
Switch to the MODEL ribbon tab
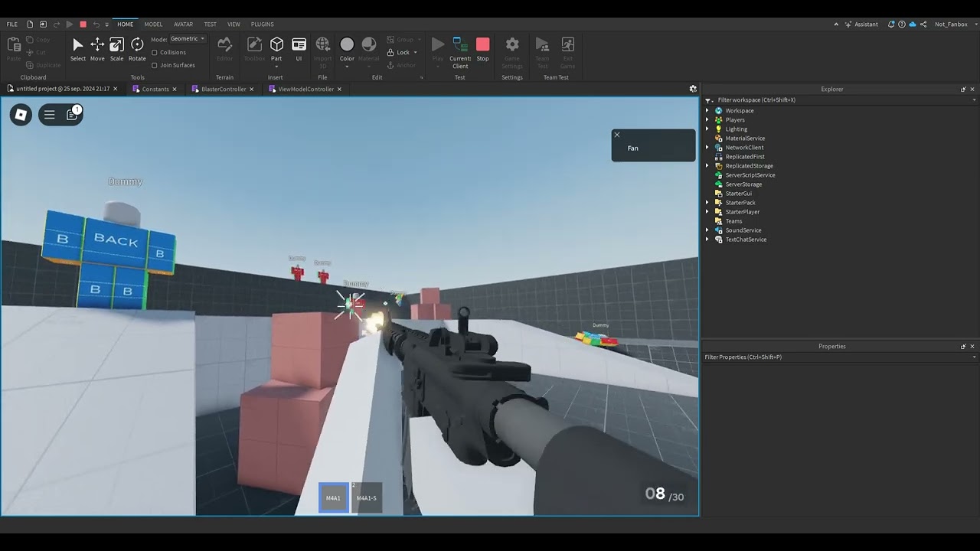click(x=153, y=24)
